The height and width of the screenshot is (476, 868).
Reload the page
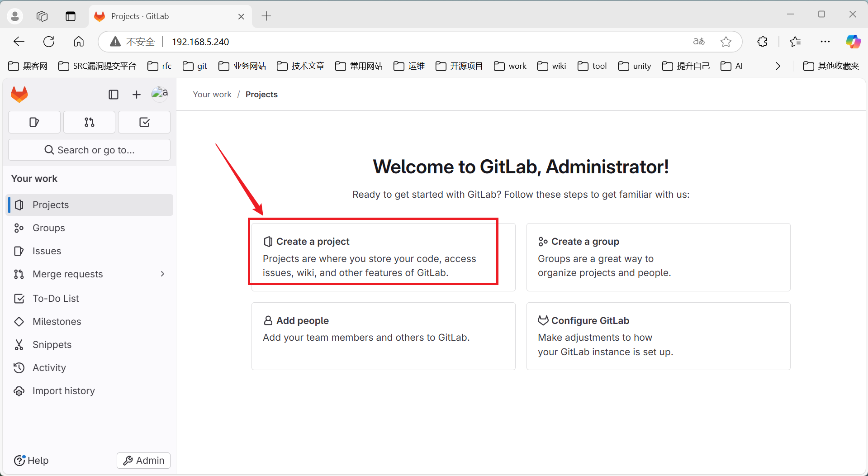[49, 42]
